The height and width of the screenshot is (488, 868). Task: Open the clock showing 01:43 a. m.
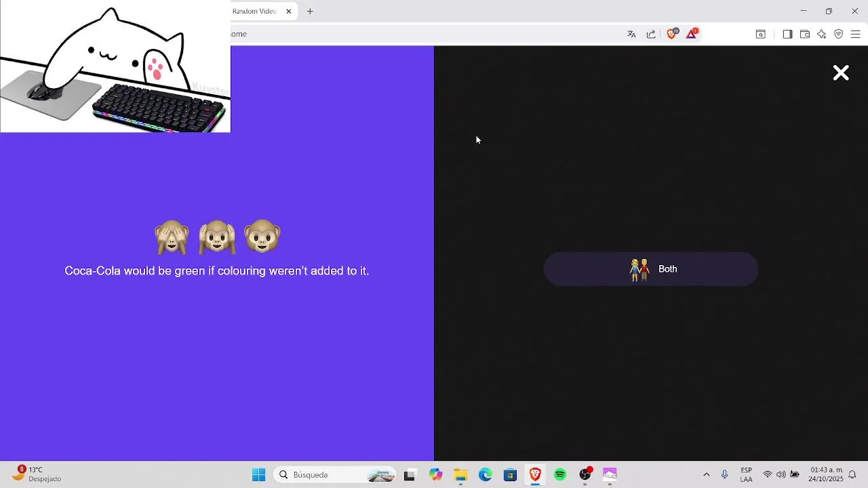point(826,474)
